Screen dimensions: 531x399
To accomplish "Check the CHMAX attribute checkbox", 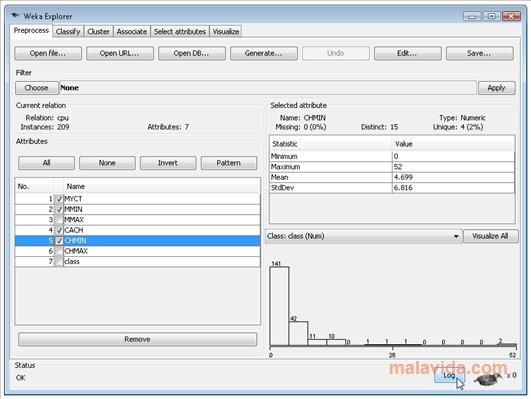I will 59,251.
